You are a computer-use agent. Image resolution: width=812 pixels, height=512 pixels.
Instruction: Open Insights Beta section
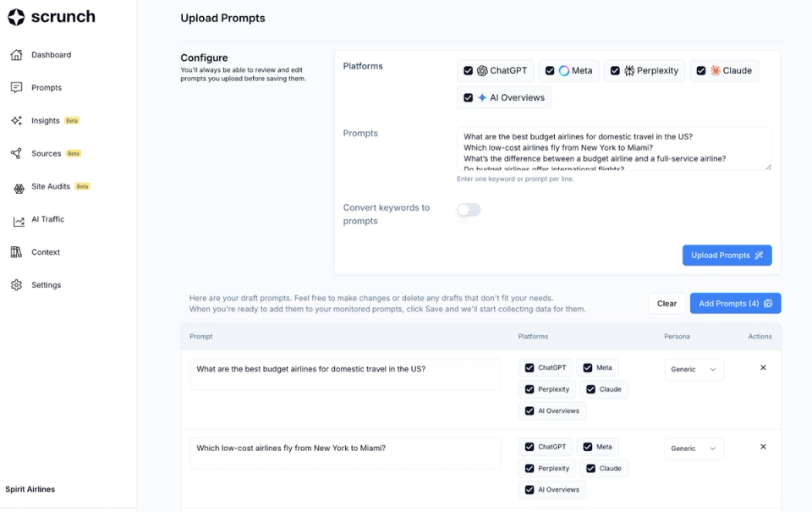[x=46, y=121]
